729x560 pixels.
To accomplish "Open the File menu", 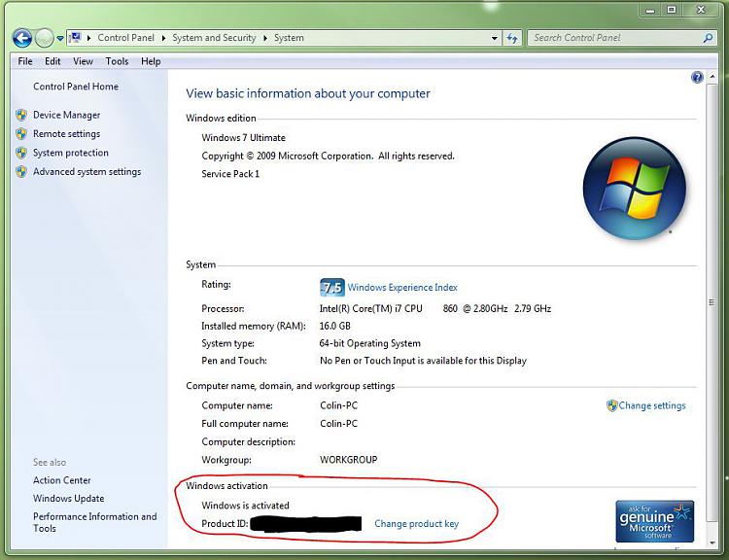I will point(25,61).
